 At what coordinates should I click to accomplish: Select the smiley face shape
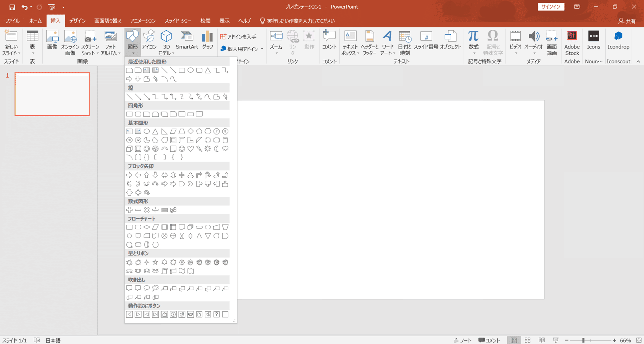(x=182, y=148)
